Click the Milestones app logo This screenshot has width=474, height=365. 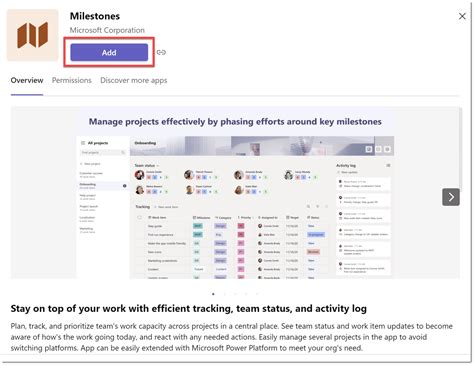[32, 35]
